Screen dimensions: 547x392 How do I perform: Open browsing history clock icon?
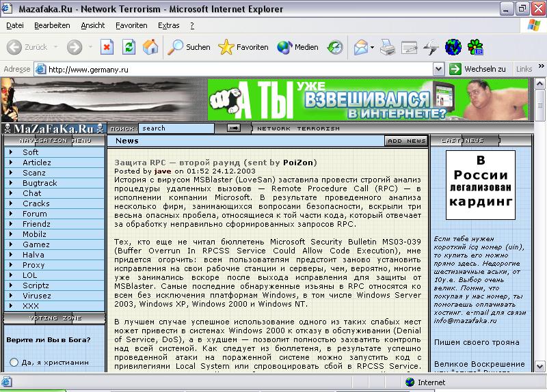pyautogui.click(x=335, y=47)
